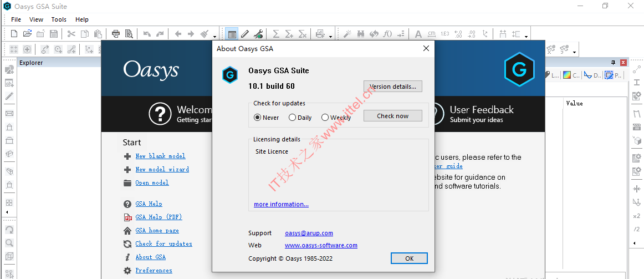Switch to the D... tab in right panel

coord(592,75)
